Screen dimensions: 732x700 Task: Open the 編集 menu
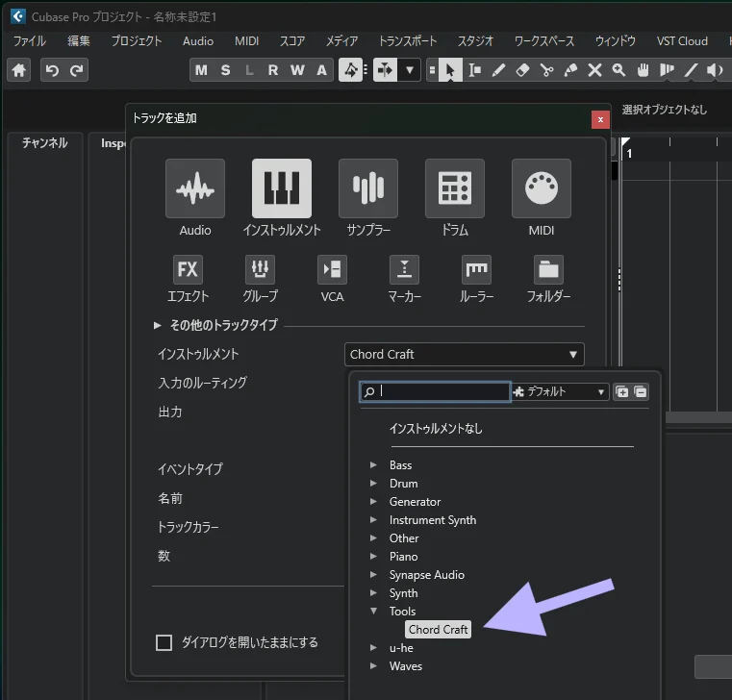pos(79,41)
